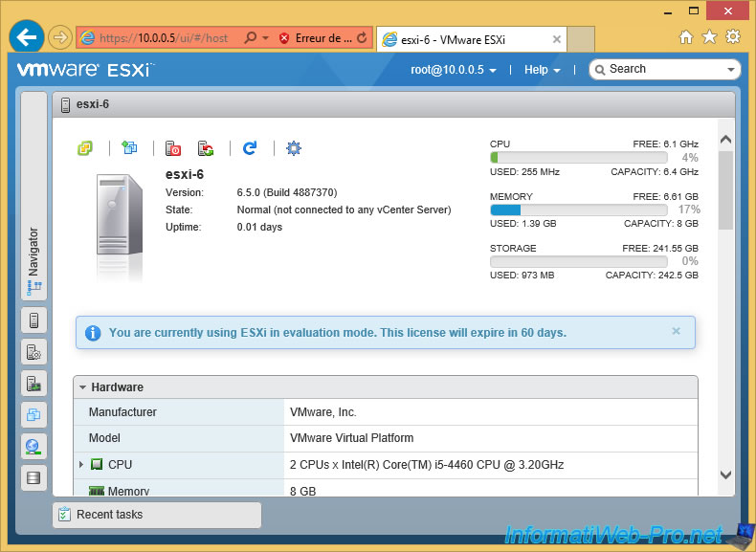This screenshot has width=756, height=552.
Task: Open Virtual Machines from the sidebar icon
Action: tap(33, 414)
